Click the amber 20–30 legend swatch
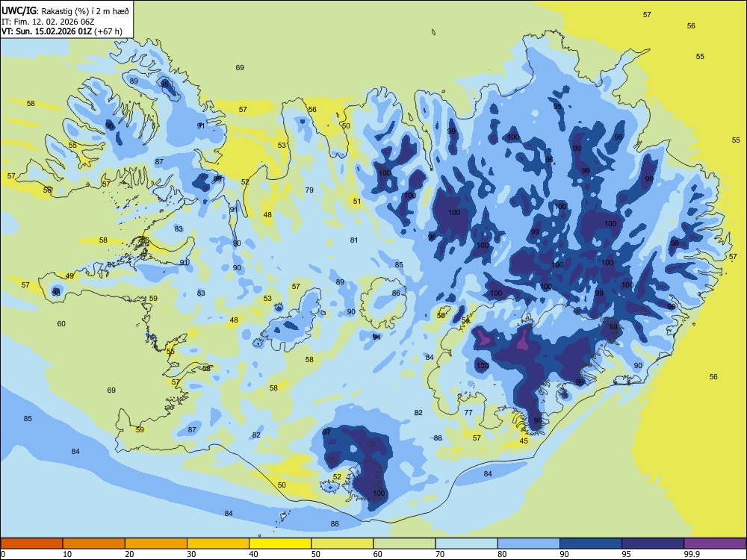This screenshot has height=560, width=747. (x=156, y=544)
